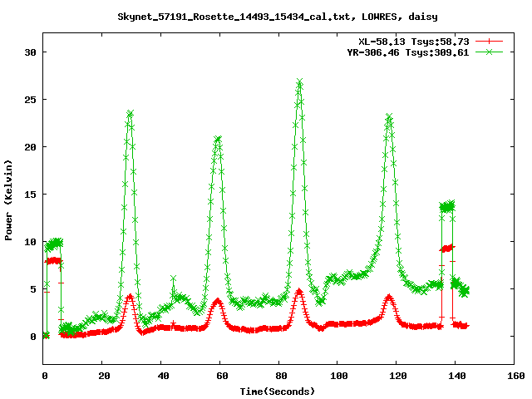Click the x-axis tick label 20

pyautogui.click(x=104, y=376)
